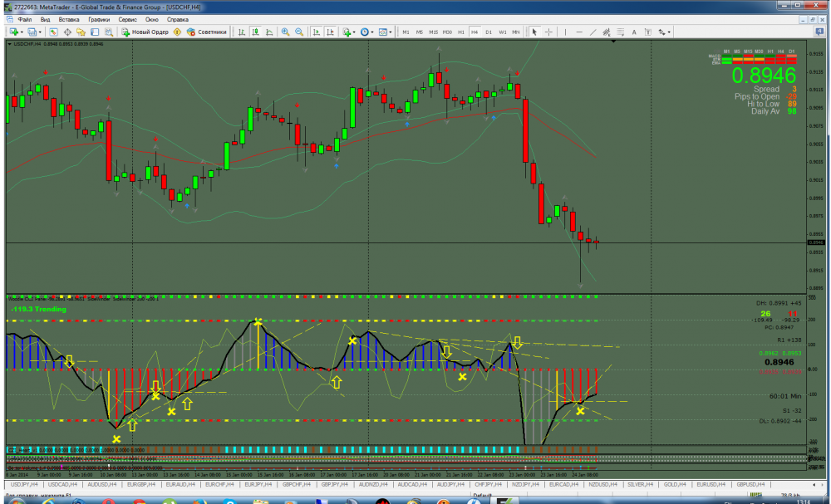This screenshot has width=831, height=504.
Task: Open the Вставка menu
Action: [x=69, y=19]
